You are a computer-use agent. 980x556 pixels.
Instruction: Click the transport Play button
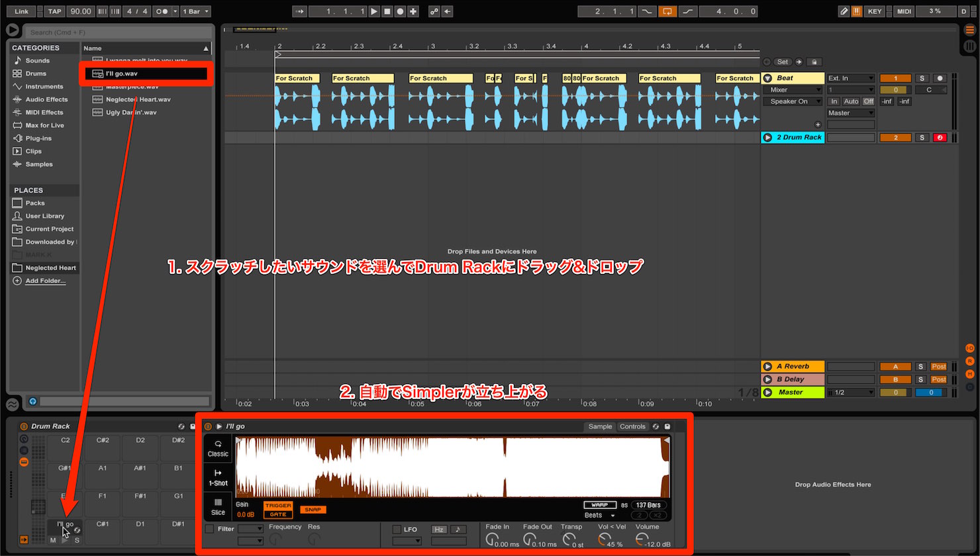pyautogui.click(x=374, y=11)
